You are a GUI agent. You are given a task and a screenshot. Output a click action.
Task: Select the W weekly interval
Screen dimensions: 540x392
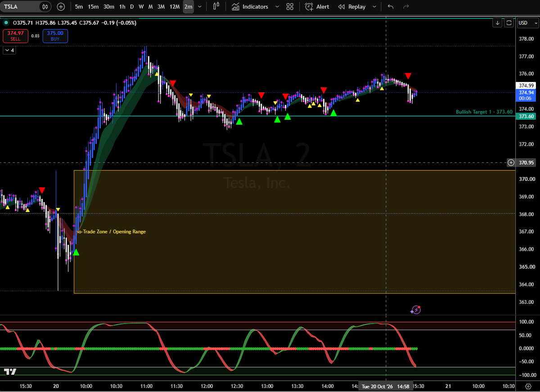point(141,7)
